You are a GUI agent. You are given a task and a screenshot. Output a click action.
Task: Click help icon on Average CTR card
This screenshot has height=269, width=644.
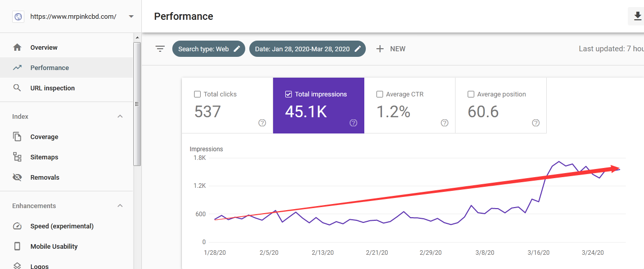[x=444, y=123]
